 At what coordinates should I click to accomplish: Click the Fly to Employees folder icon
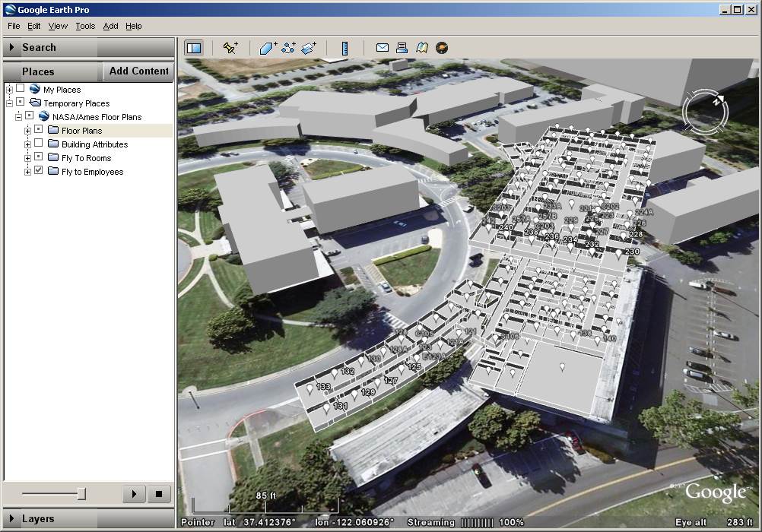53,170
